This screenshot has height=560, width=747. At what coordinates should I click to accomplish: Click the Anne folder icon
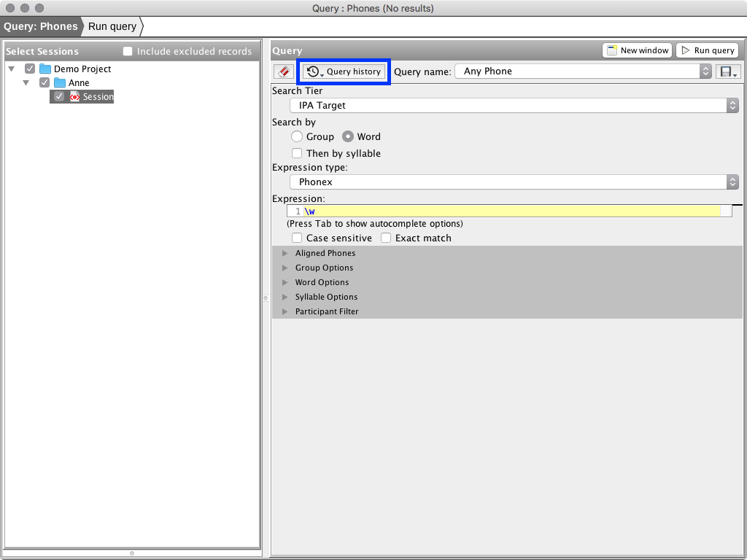click(58, 82)
